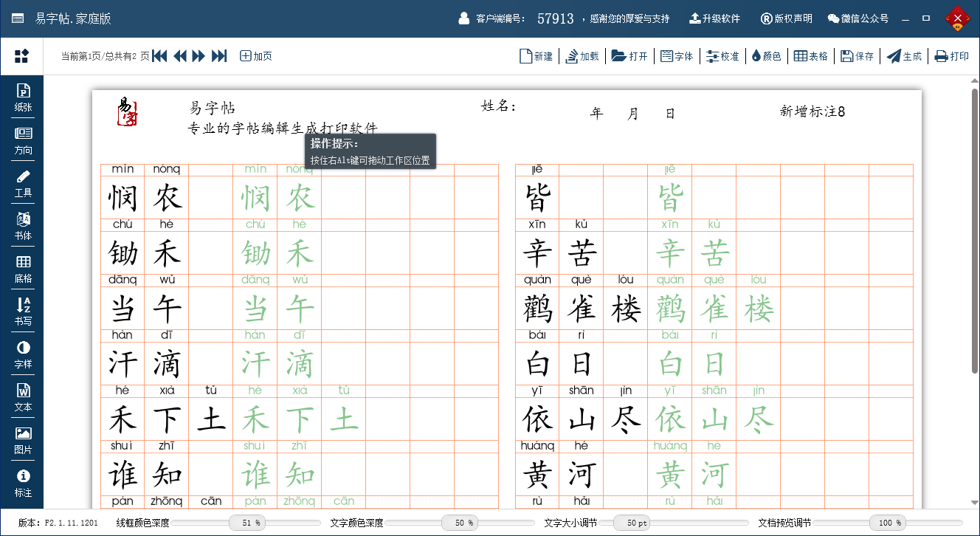Adjust 线框颜色深度 slider at 51%

[246, 523]
